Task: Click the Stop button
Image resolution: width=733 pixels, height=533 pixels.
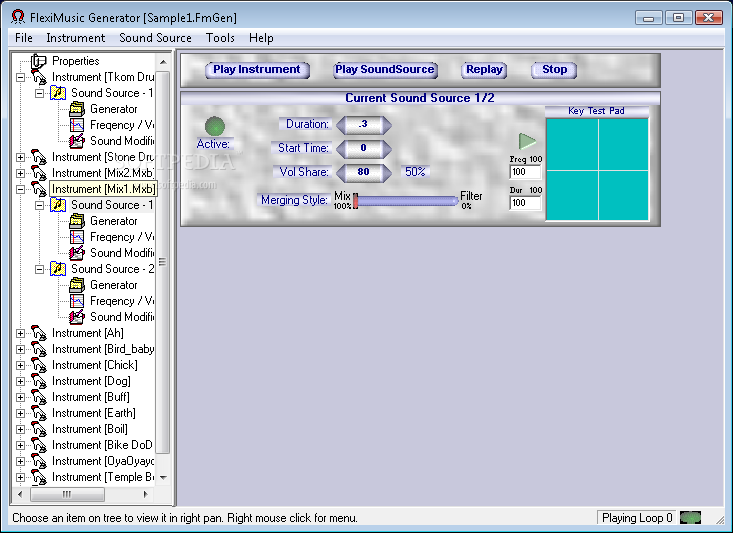Action: tap(554, 70)
